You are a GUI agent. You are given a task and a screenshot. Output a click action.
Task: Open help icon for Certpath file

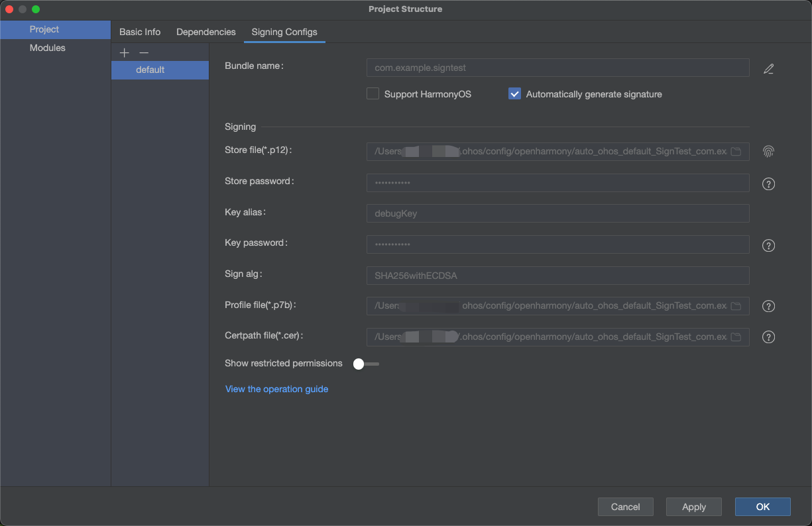[x=768, y=337]
